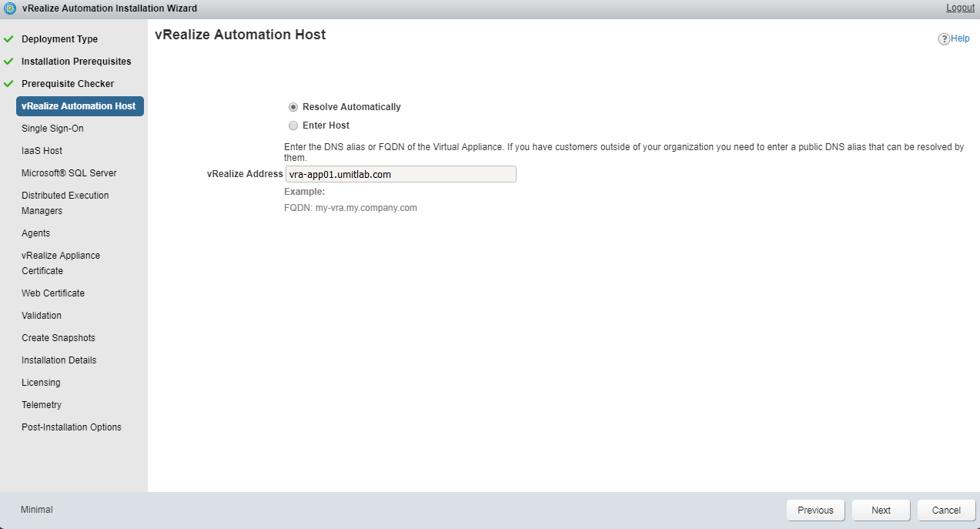Select the Resolve Automatically radio button
980x529 pixels.
point(293,107)
